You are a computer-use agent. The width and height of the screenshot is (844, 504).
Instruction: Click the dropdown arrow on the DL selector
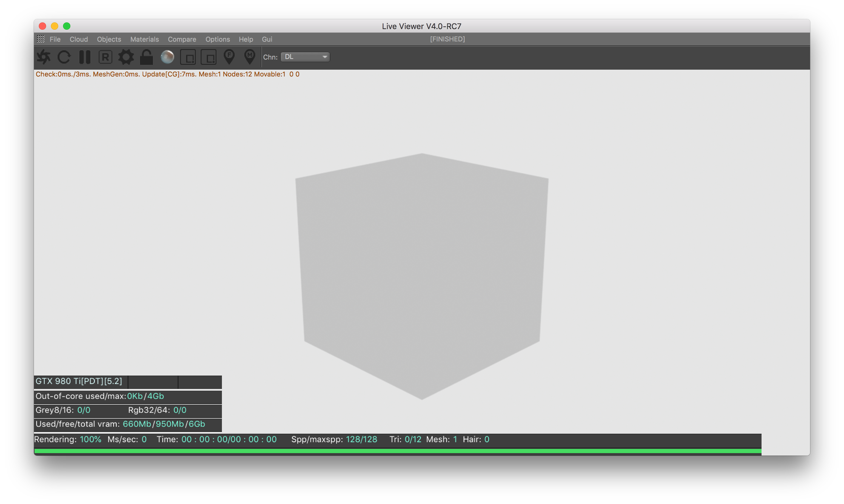point(325,57)
